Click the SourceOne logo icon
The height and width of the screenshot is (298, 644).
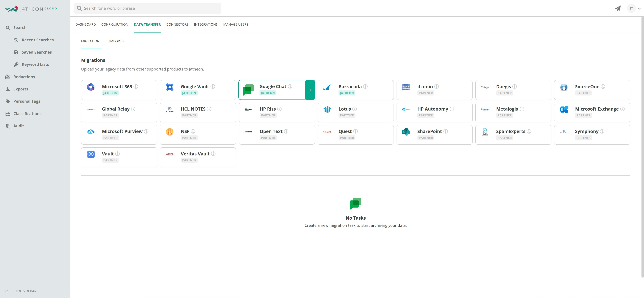(x=564, y=87)
